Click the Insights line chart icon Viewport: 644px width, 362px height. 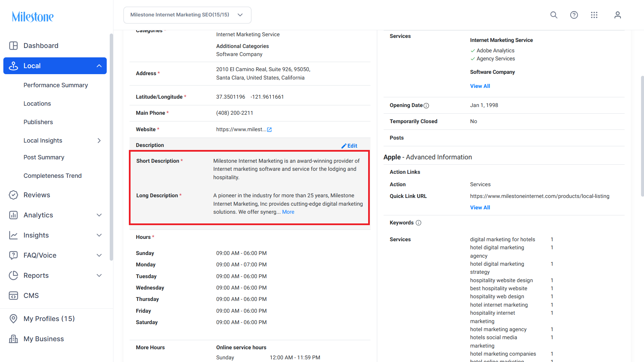(x=13, y=235)
